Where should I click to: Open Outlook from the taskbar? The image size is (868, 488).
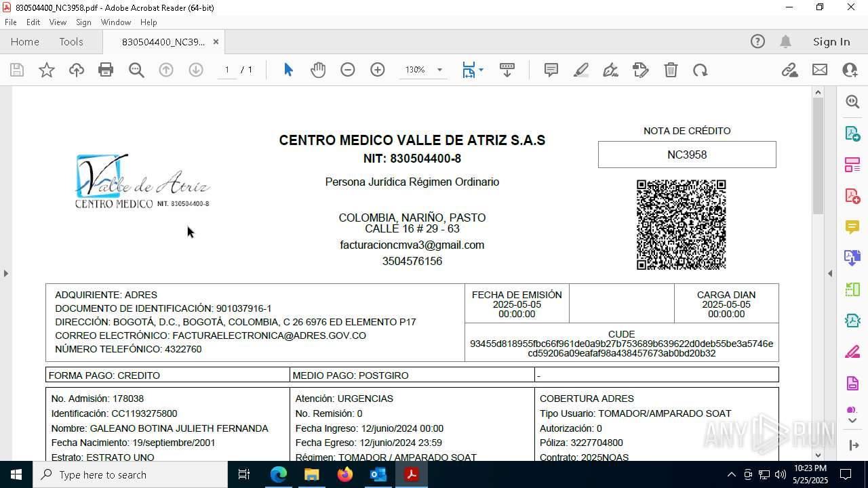(378, 474)
